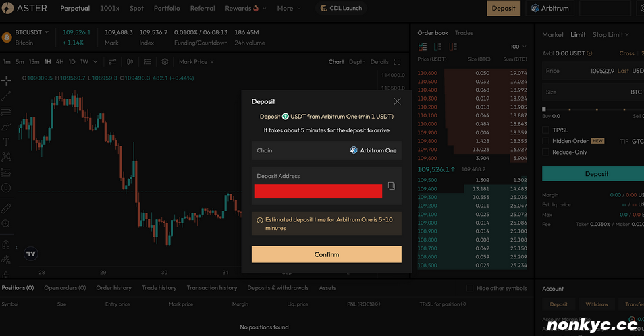Choose the emoji sticker drawing tool
Screen dimensions: 644x336
tap(6, 188)
